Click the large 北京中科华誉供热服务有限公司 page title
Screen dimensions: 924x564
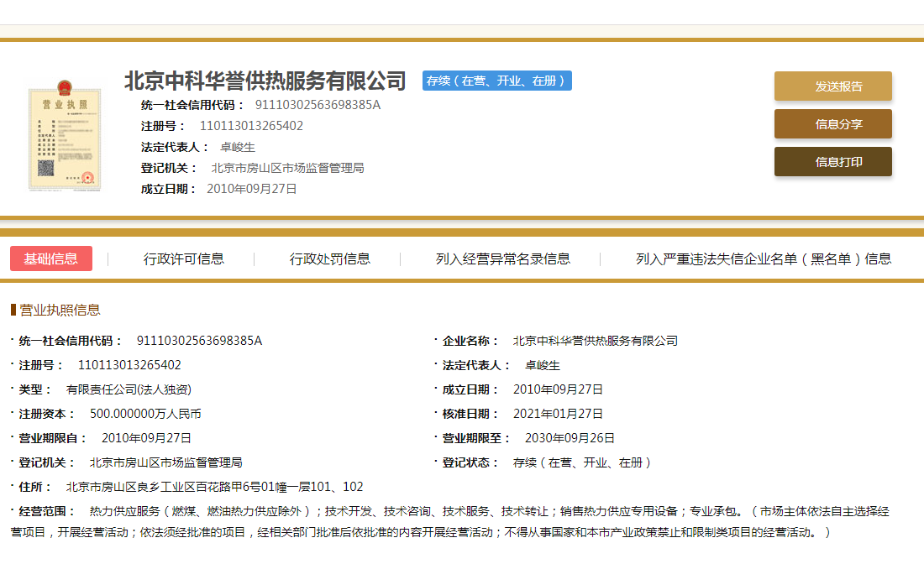pos(265,81)
